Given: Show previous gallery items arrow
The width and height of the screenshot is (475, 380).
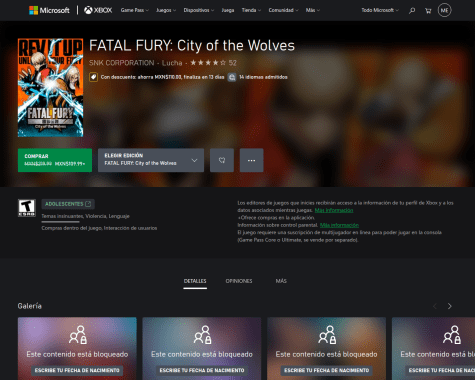Looking at the screenshot, I should point(435,306).
